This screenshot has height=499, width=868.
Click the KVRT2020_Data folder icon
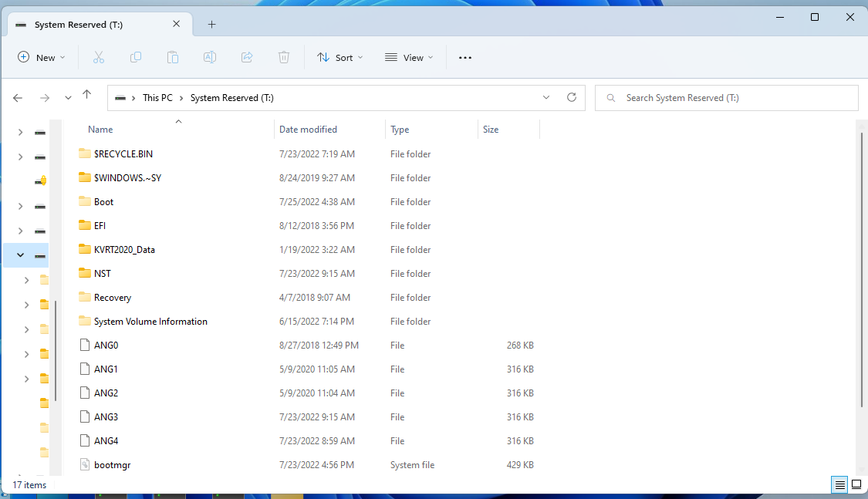tap(85, 250)
